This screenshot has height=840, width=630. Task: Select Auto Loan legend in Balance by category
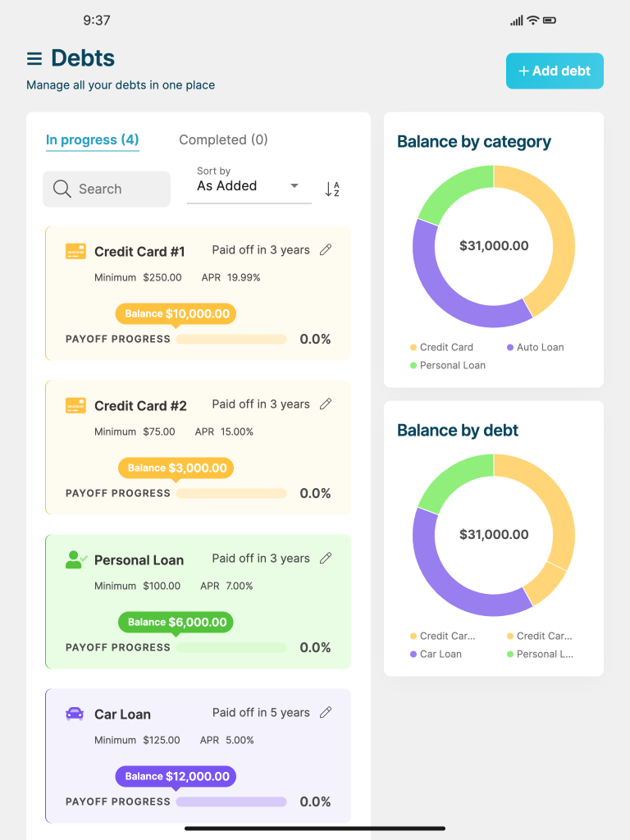(535, 347)
